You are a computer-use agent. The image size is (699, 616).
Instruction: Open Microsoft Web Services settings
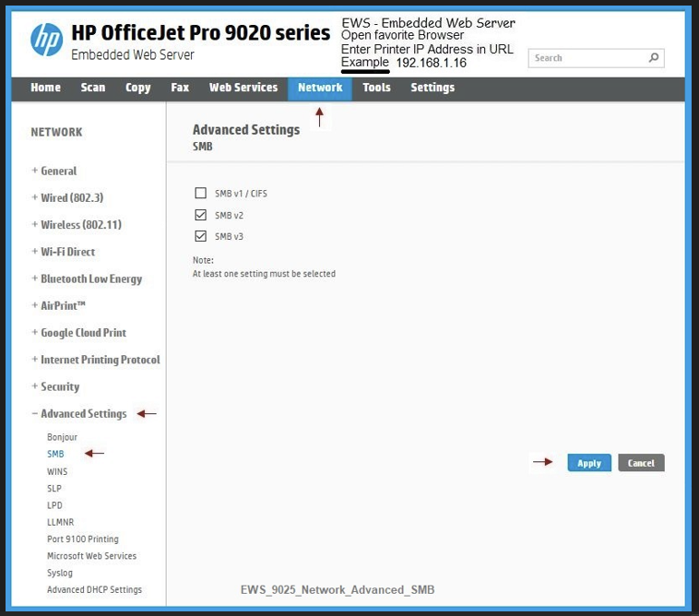(92, 556)
